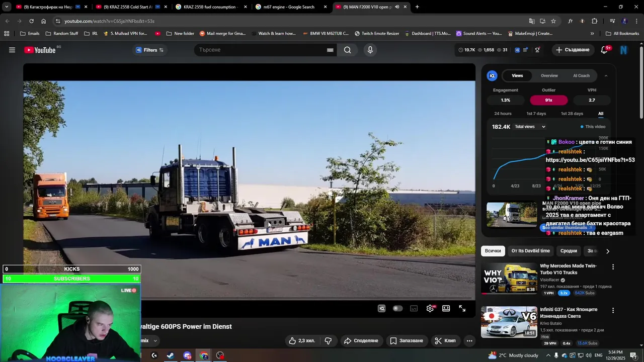Click the Engagement 1.3% pill
Screen dimensions: 644x362
tap(505, 100)
